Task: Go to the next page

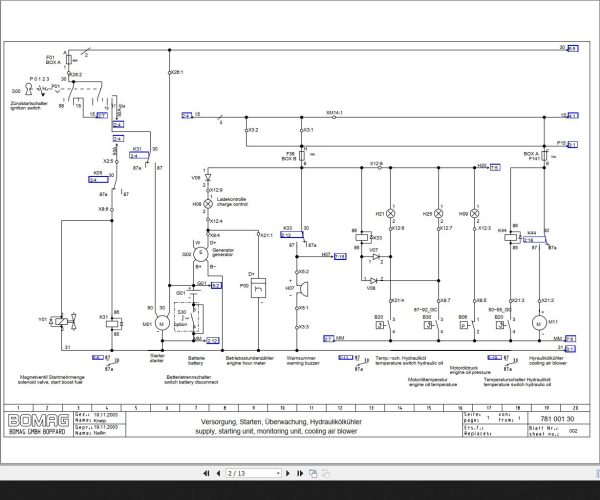Action: point(288,473)
